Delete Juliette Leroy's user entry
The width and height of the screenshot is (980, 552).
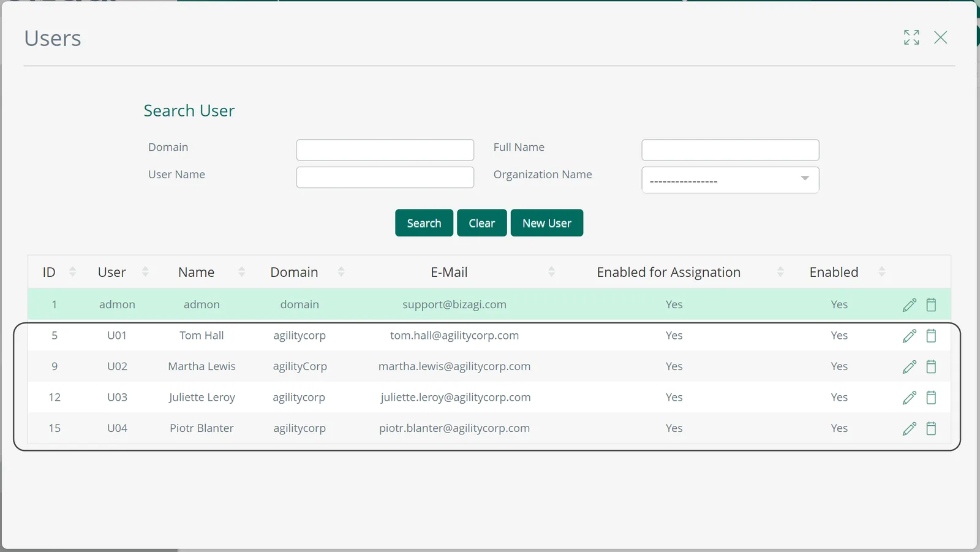[931, 398]
